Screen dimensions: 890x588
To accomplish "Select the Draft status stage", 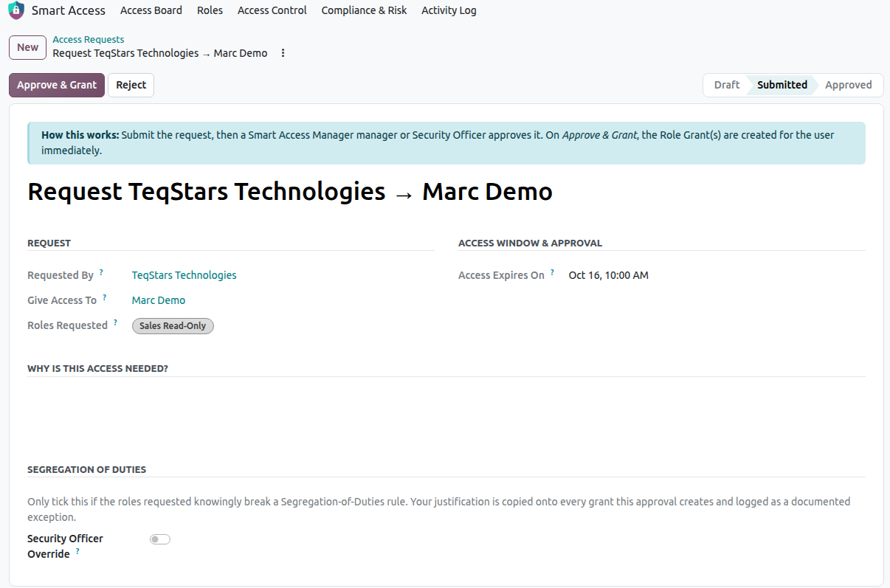I will (726, 85).
